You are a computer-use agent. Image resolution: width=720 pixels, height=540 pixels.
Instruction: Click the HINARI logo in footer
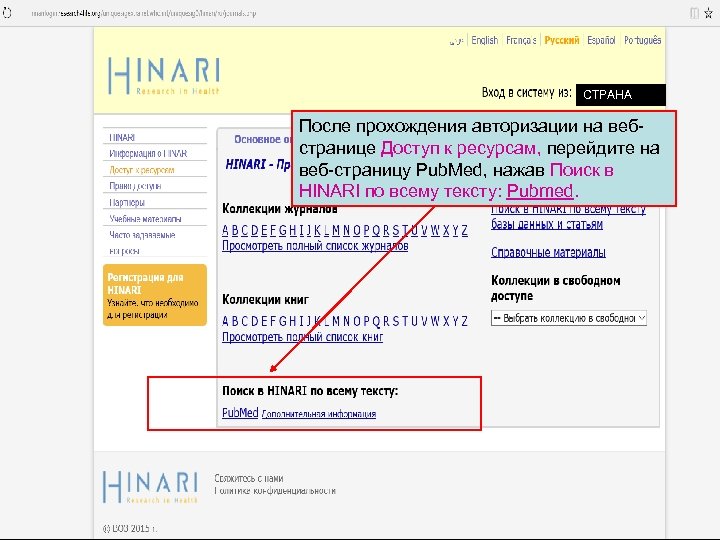[x=151, y=487]
